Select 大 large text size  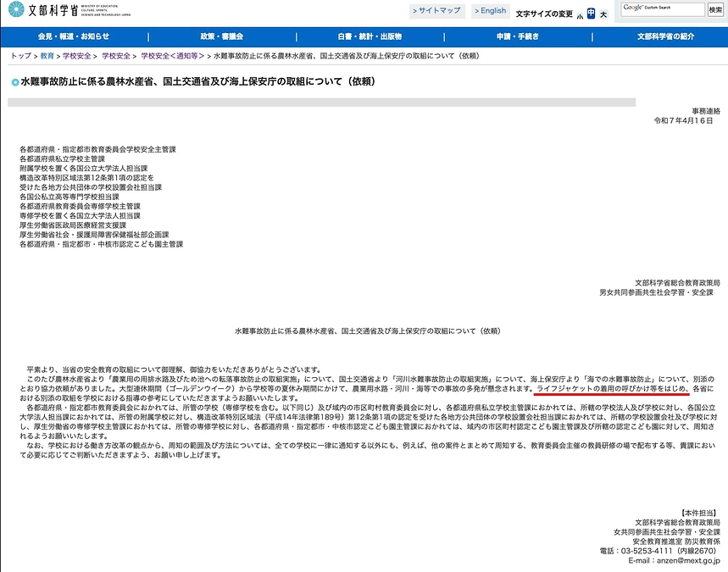(603, 13)
